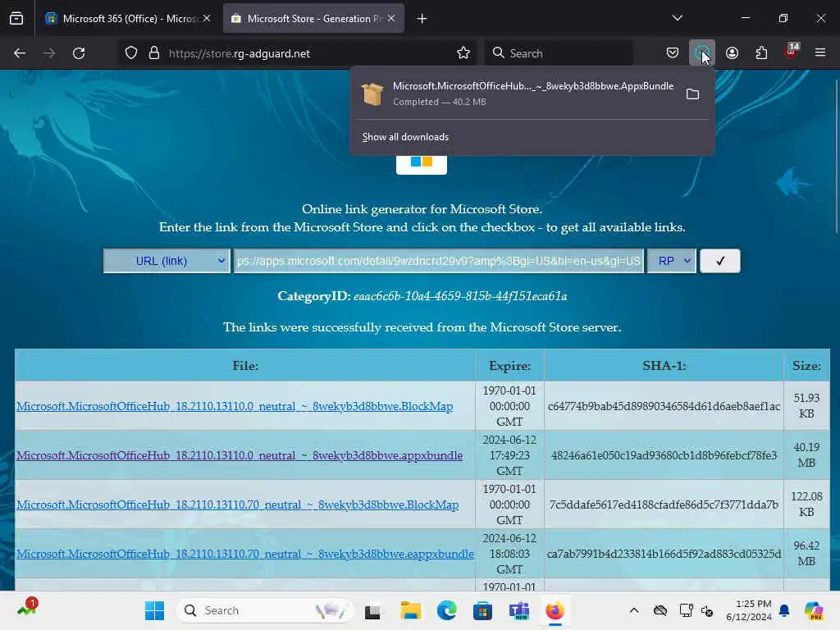The height and width of the screenshot is (630, 840).
Task: Click the Microsoft Store logo on page
Action: tap(422, 165)
